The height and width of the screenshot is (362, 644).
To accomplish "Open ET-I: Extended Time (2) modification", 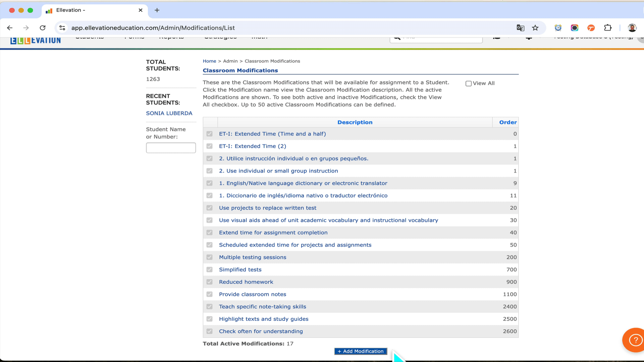I will click(x=253, y=146).
